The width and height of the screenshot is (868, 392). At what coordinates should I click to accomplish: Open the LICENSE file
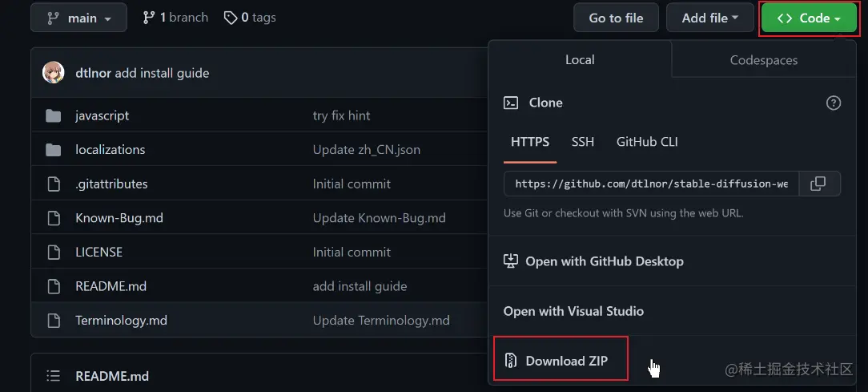coord(98,253)
